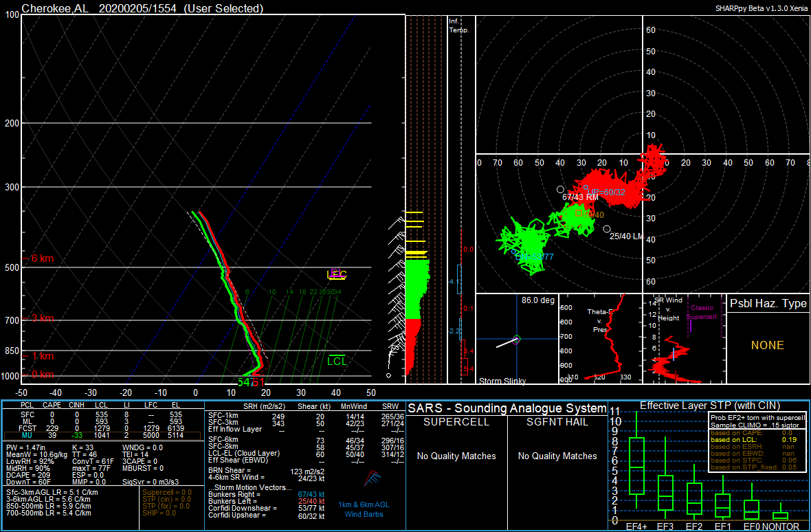This screenshot has height=532, width=811.
Task: Click the Bunkers right-mover circle marked 67/43 RM
Action: click(x=560, y=190)
